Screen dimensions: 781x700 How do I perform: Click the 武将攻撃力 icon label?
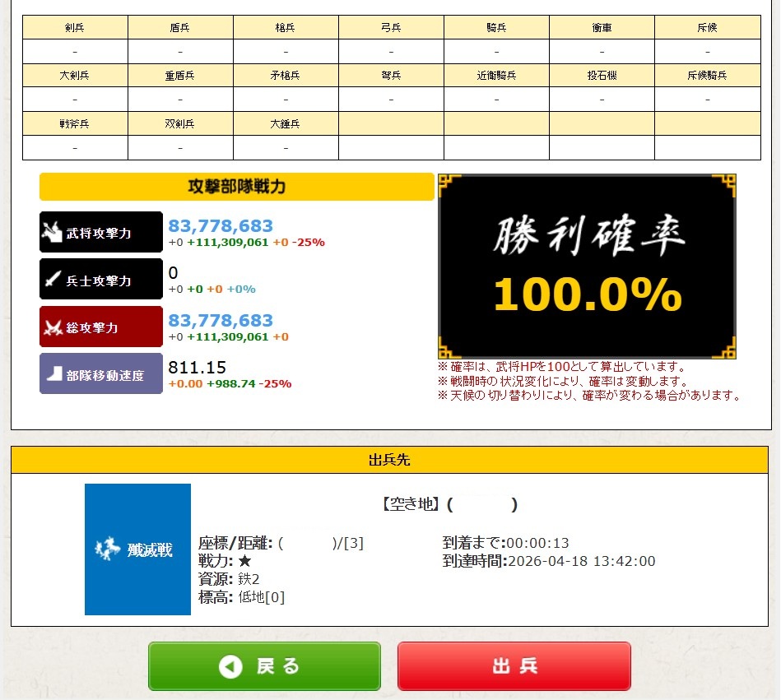(100, 233)
